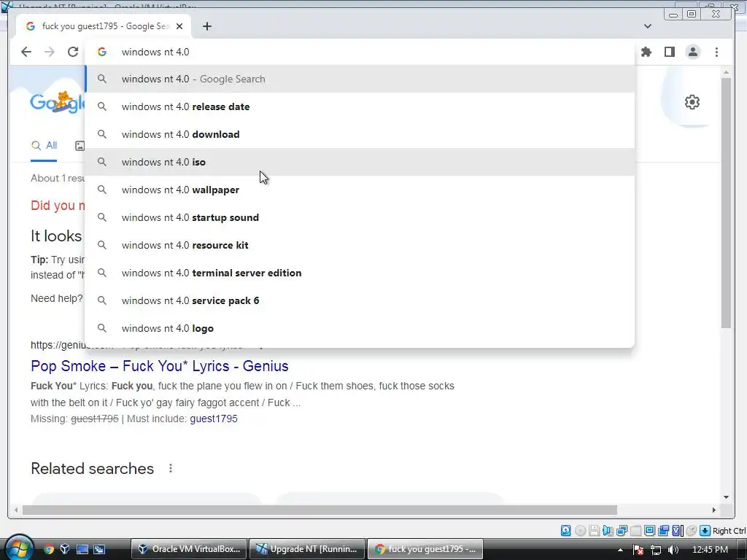Select the 'service pack 6' suggestion
This screenshot has width=747, height=560.
tap(360, 300)
